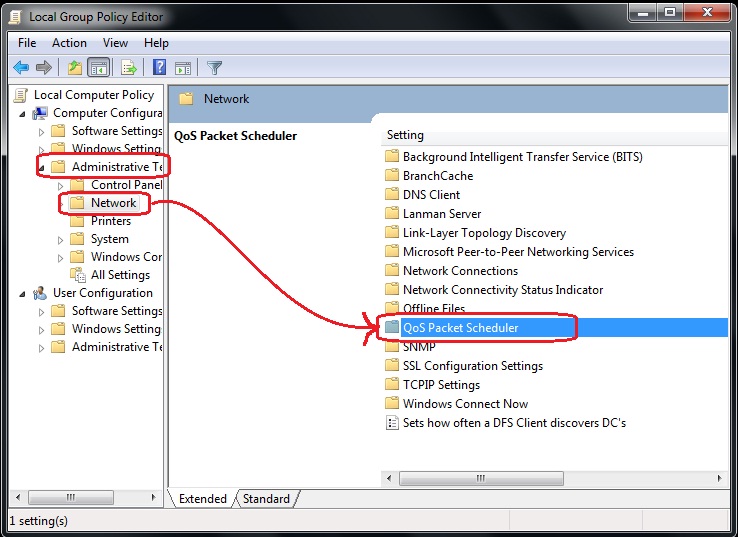Viewport: 738px width, 537px height.
Task: Expand Software Settings under Computer Configuration
Action: (41, 132)
